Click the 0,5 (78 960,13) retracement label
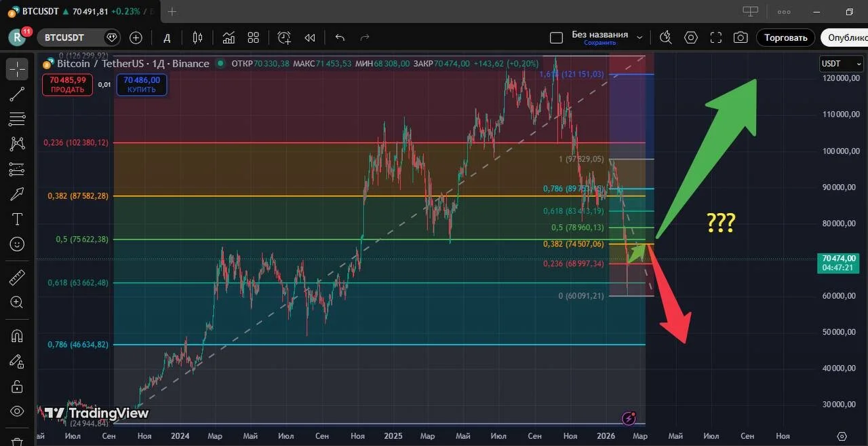Screen dimensions: 868x446 coord(578,227)
